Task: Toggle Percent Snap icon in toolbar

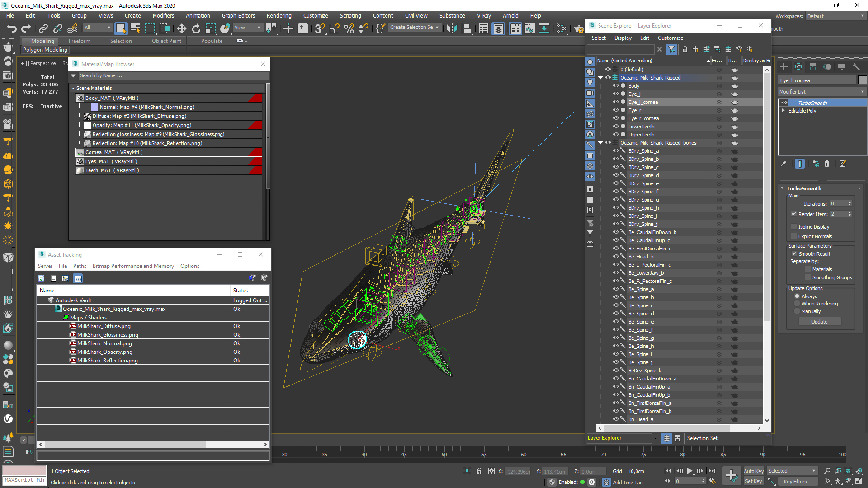Action: (x=349, y=28)
